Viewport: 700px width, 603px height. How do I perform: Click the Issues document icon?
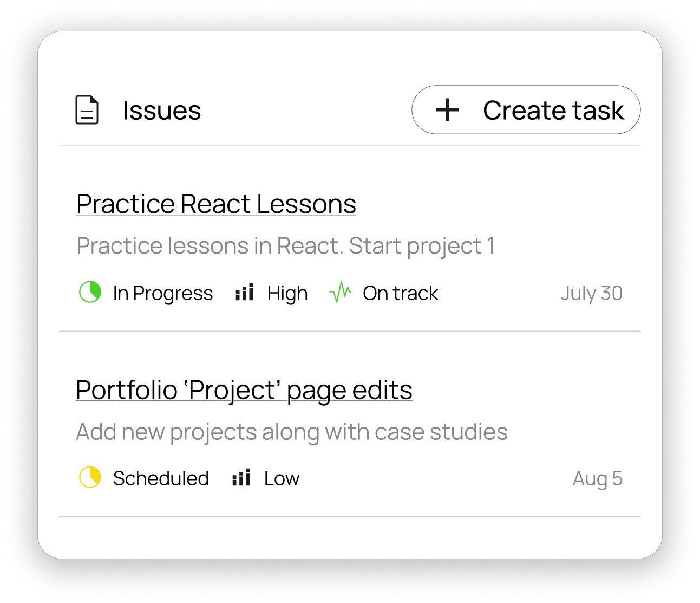[87, 110]
